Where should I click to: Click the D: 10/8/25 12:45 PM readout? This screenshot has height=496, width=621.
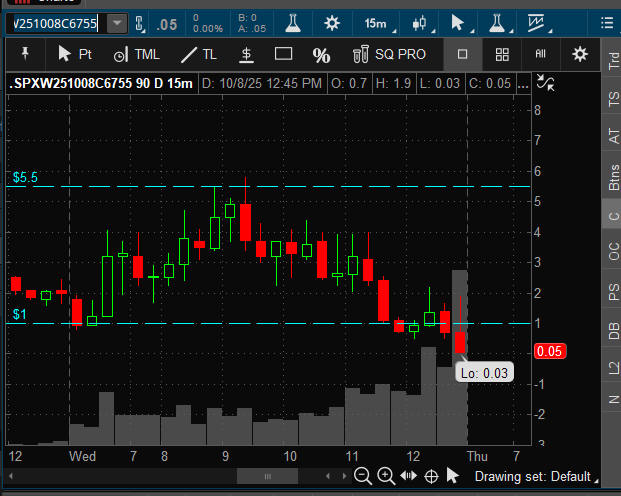pos(262,84)
